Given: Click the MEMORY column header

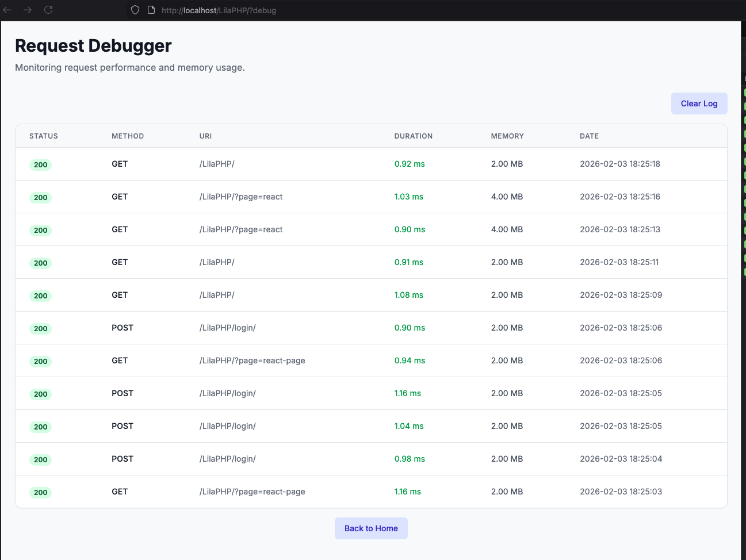Looking at the screenshot, I should (x=507, y=136).
